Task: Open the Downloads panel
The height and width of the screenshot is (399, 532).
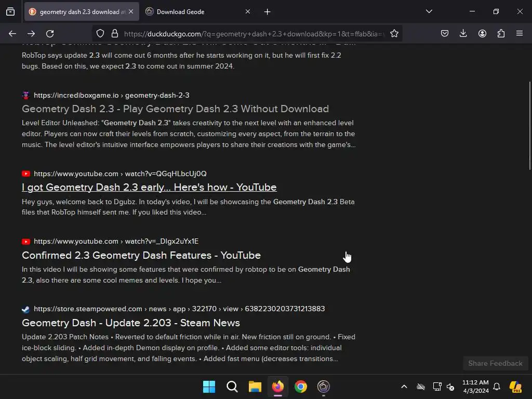Action: click(463, 34)
